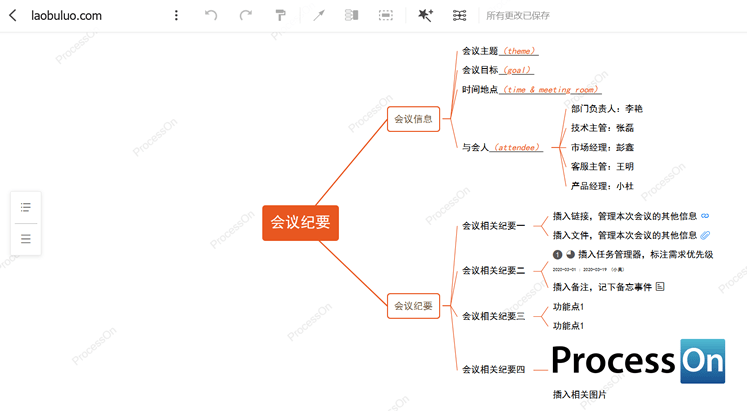The image size is (747, 411).
Task: Click the task date range under 插入任务管理器
Action: 588,270
